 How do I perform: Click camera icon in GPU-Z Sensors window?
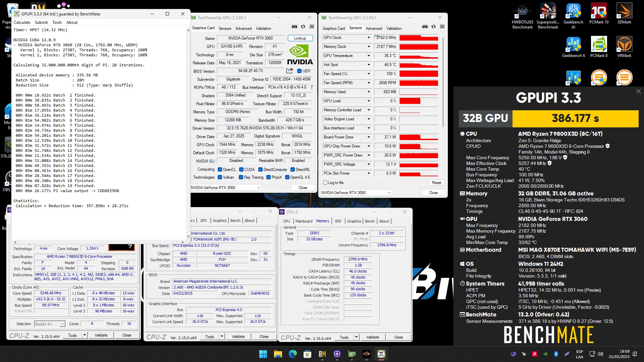click(x=425, y=27)
